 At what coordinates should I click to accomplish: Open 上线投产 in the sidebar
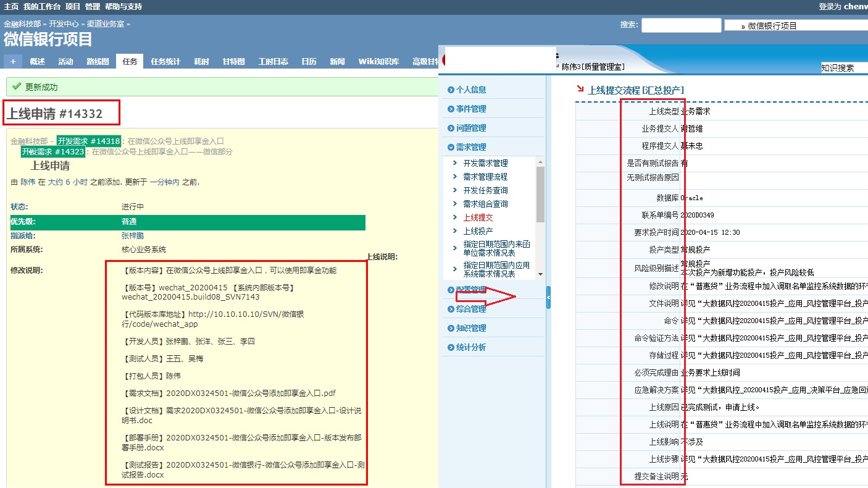tap(478, 231)
